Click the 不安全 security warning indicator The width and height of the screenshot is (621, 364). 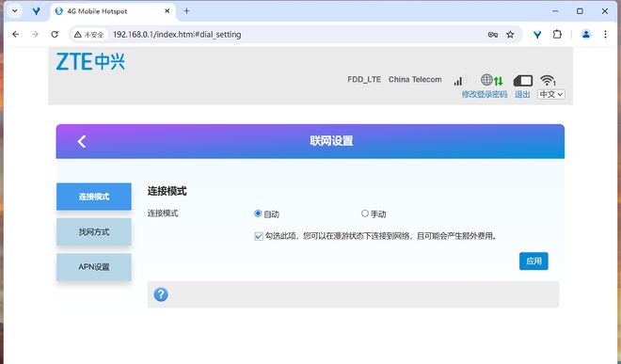[89, 35]
